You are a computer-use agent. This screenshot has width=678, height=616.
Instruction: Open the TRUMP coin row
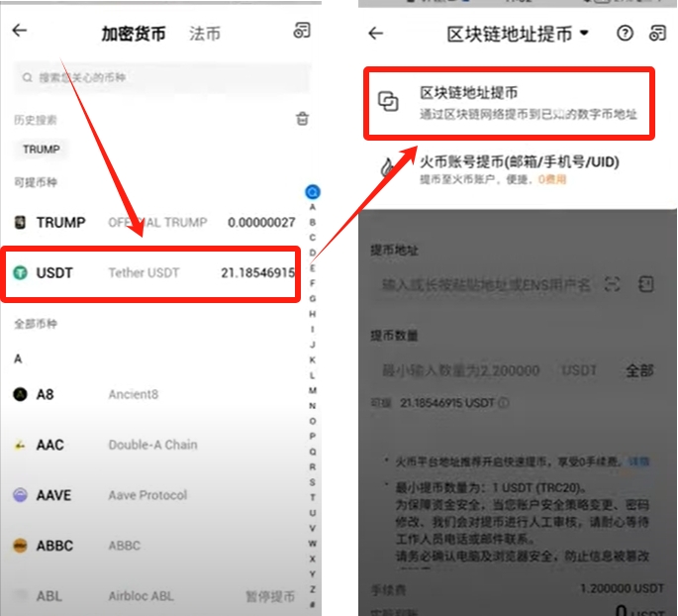(154, 223)
